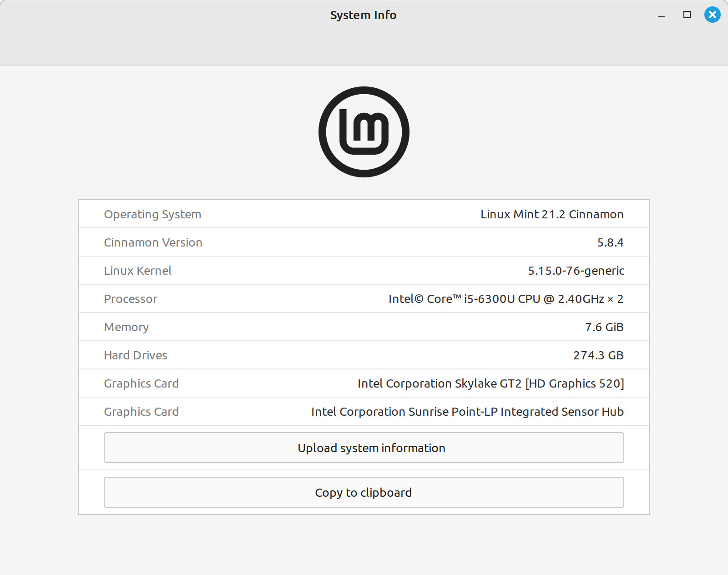Select the Processor label
The height and width of the screenshot is (575, 728).
(131, 299)
